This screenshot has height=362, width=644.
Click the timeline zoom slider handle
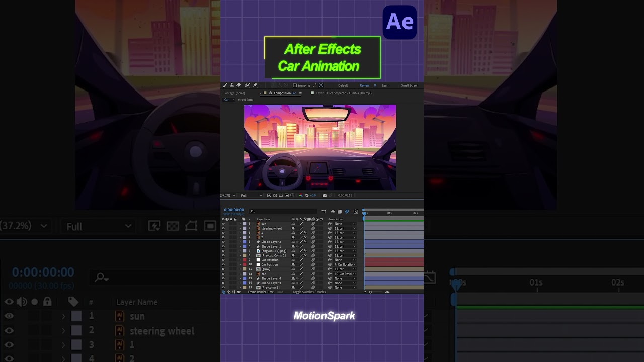(x=370, y=292)
